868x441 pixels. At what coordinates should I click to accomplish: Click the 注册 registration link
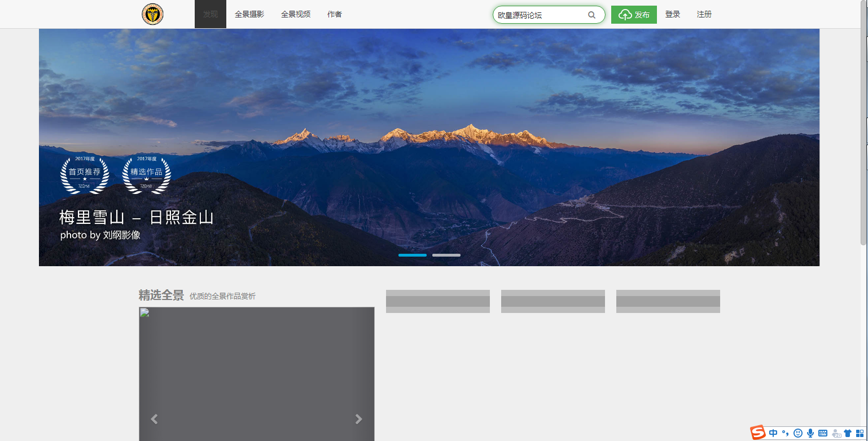click(x=704, y=14)
